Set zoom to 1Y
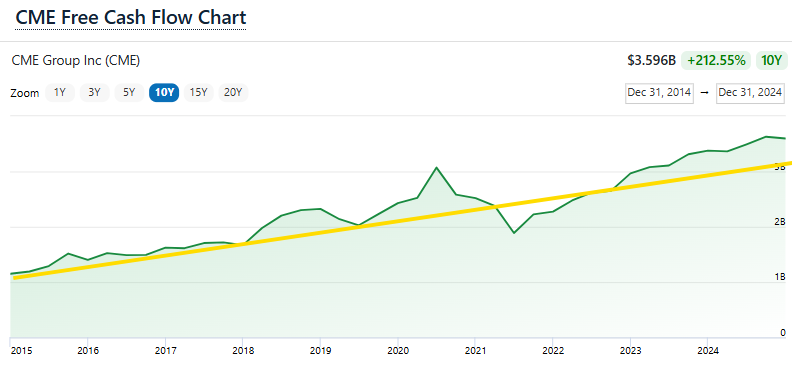This screenshot has height=365, width=792. coord(60,93)
